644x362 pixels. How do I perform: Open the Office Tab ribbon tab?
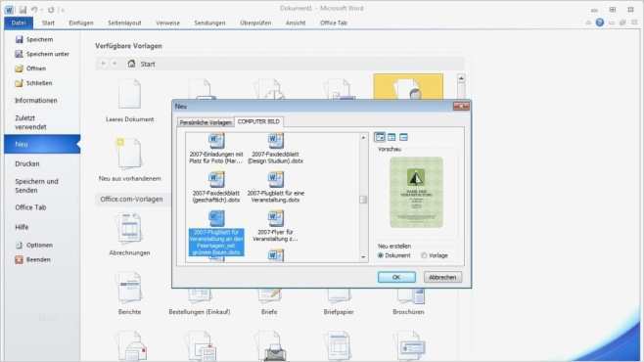point(334,23)
